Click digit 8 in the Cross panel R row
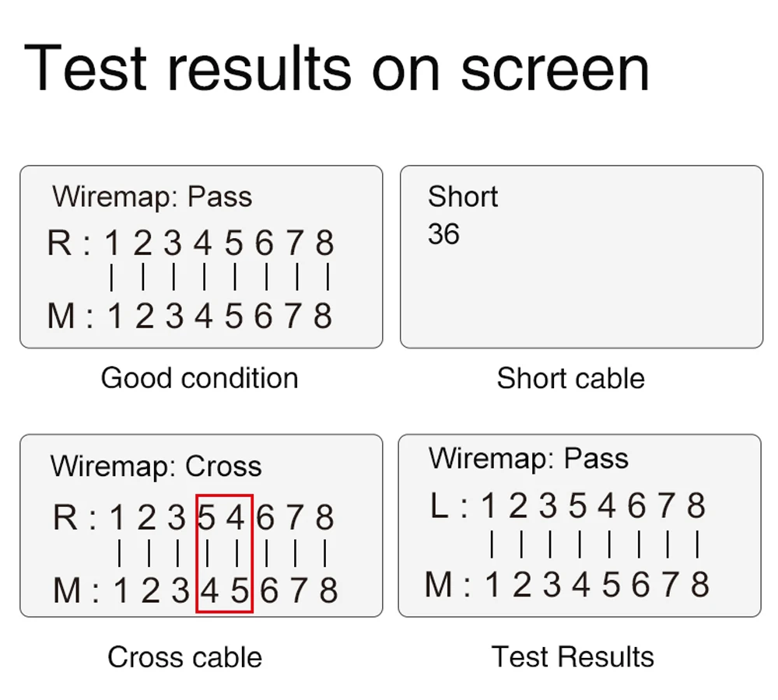778x700 pixels. coord(325,518)
